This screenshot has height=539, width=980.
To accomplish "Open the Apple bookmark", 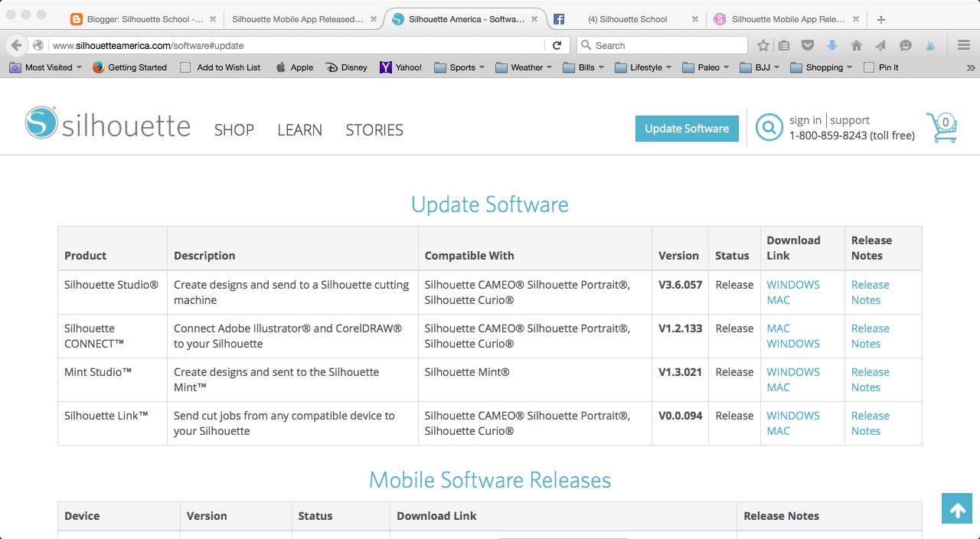I will coord(294,67).
